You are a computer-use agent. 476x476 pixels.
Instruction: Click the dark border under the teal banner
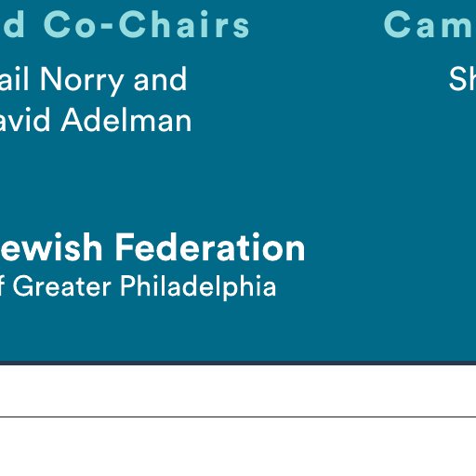238,363
